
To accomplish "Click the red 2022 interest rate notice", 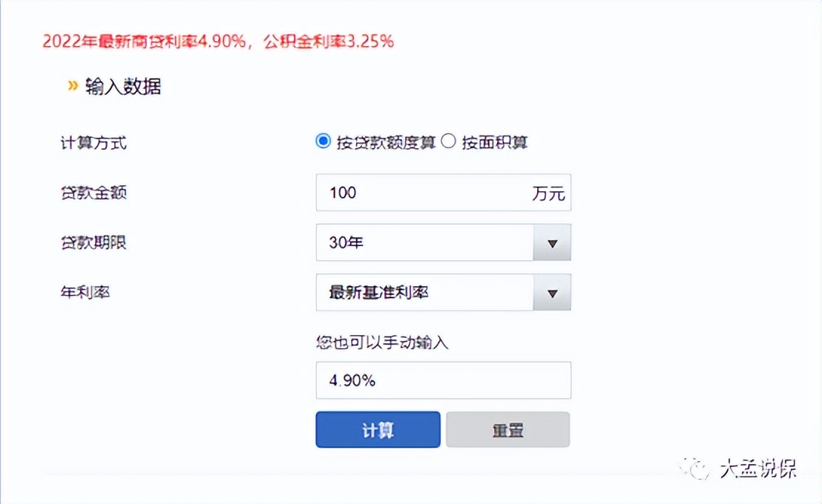I will click(x=217, y=42).
